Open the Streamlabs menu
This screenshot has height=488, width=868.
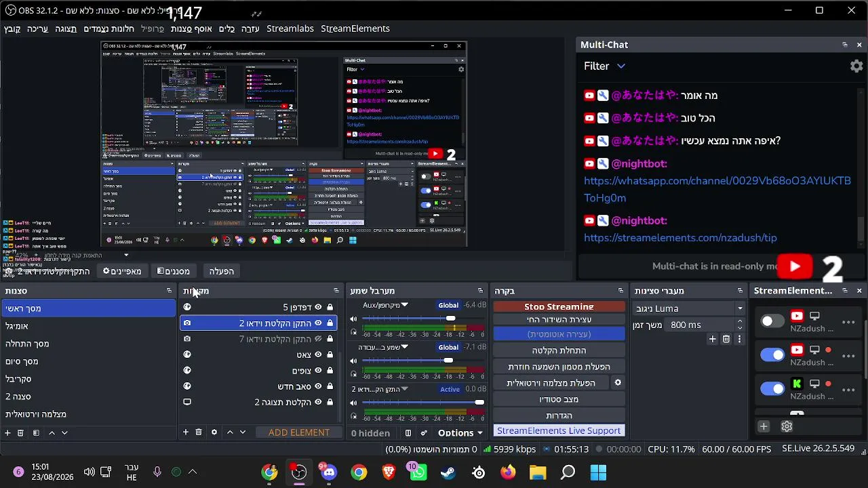click(290, 28)
